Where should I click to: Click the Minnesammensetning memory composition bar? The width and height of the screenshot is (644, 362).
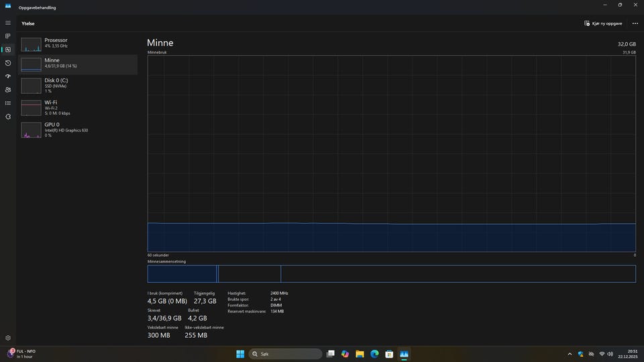click(391, 274)
